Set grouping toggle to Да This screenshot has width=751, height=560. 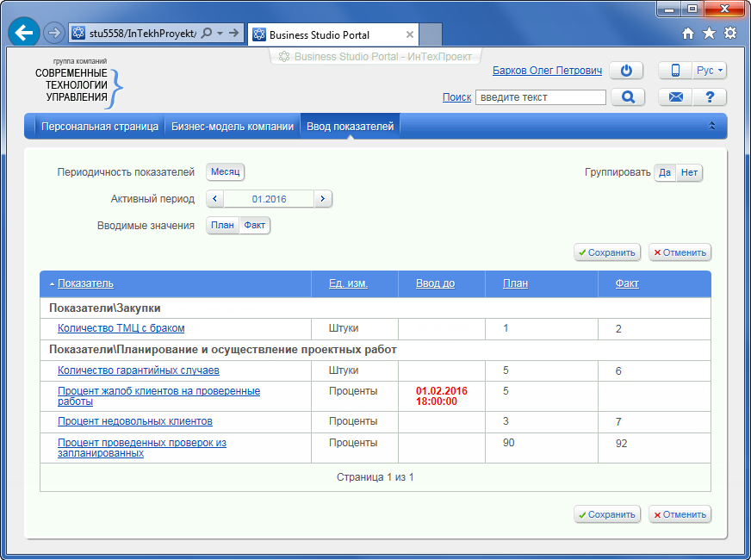pyautogui.click(x=665, y=172)
